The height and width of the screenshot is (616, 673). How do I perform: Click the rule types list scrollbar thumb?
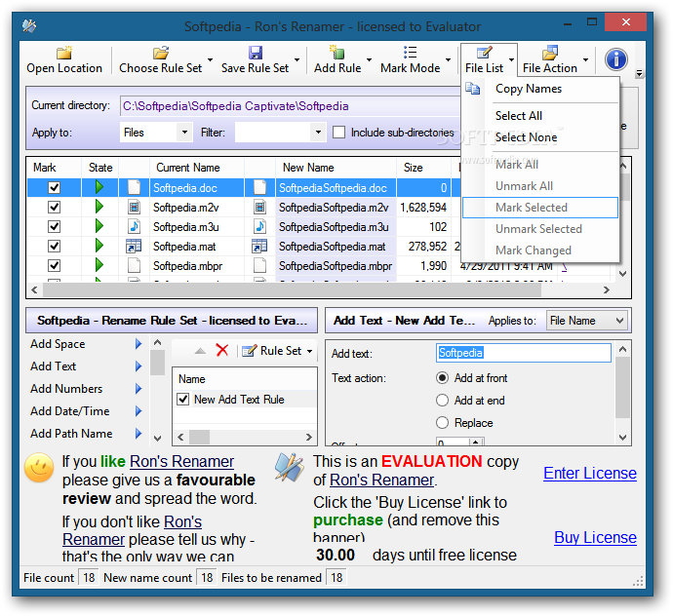coord(157,363)
